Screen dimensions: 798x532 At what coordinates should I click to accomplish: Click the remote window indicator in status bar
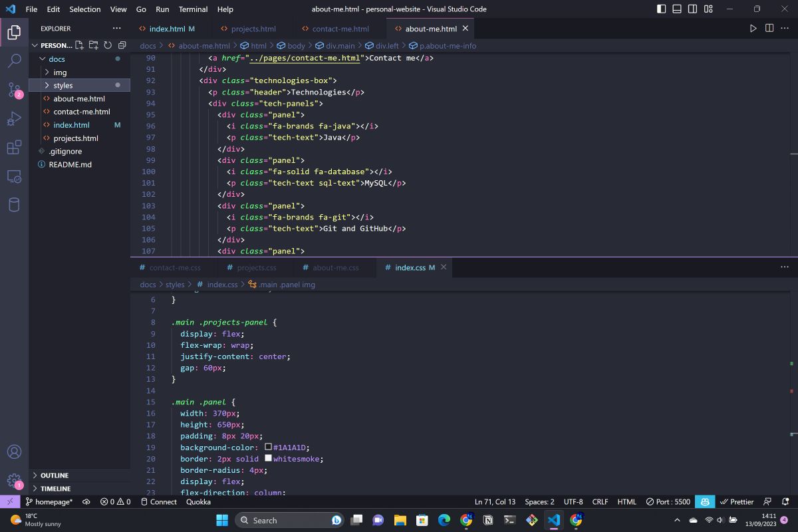[x=10, y=501]
